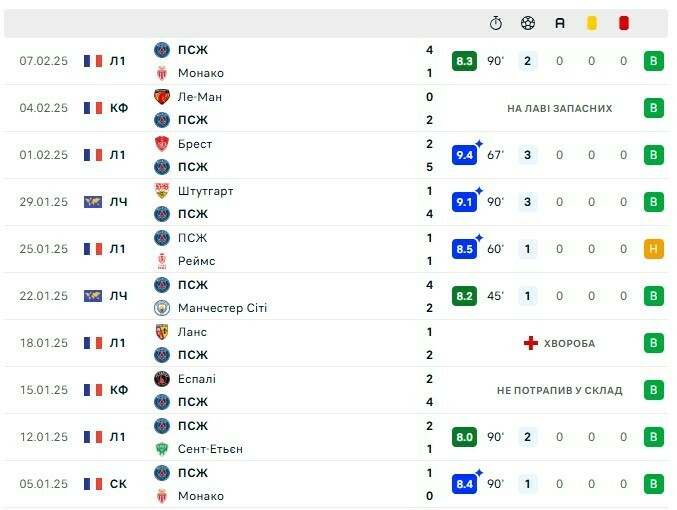Click the assists 'A' column icon
The width and height of the screenshot is (677, 510).
pos(560,23)
